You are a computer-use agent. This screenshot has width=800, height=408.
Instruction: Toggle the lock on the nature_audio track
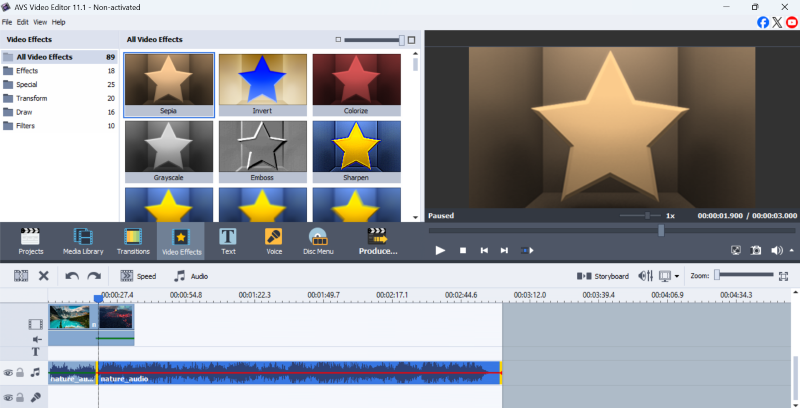(21, 373)
